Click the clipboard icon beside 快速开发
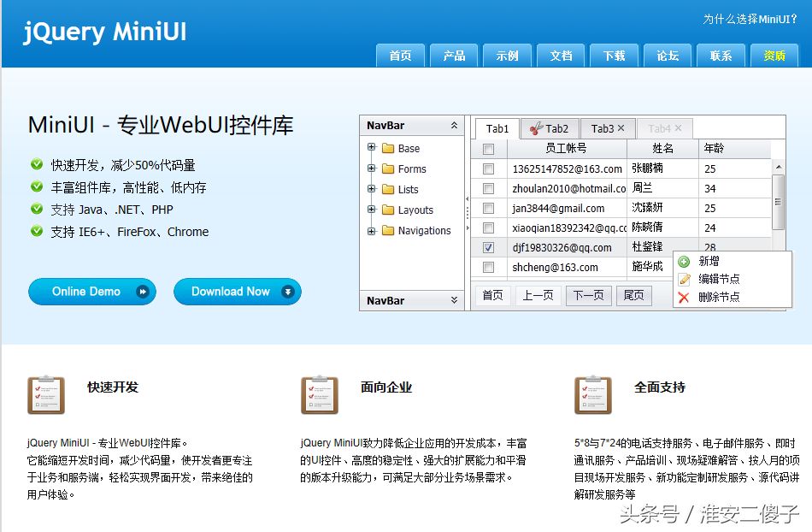The image size is (812, 532). pos(46,395)
